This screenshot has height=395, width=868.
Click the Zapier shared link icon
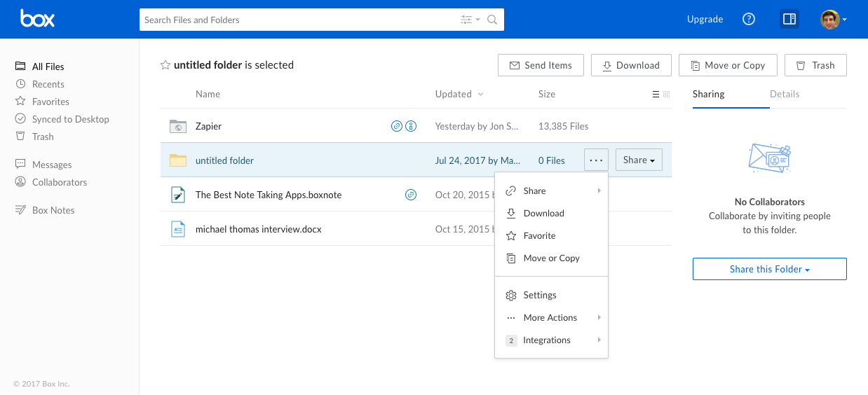[x=396, y=126]
